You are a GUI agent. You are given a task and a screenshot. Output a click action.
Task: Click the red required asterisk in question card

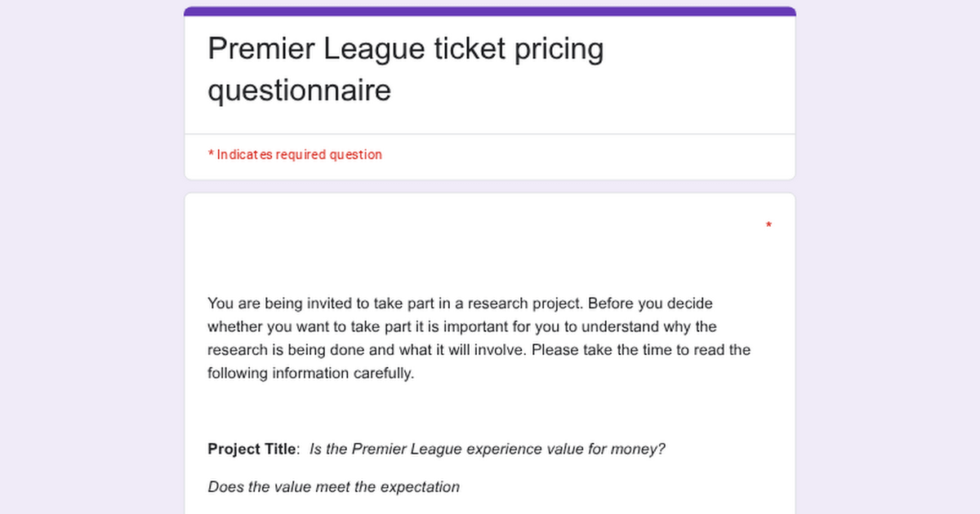click(768, 225)
